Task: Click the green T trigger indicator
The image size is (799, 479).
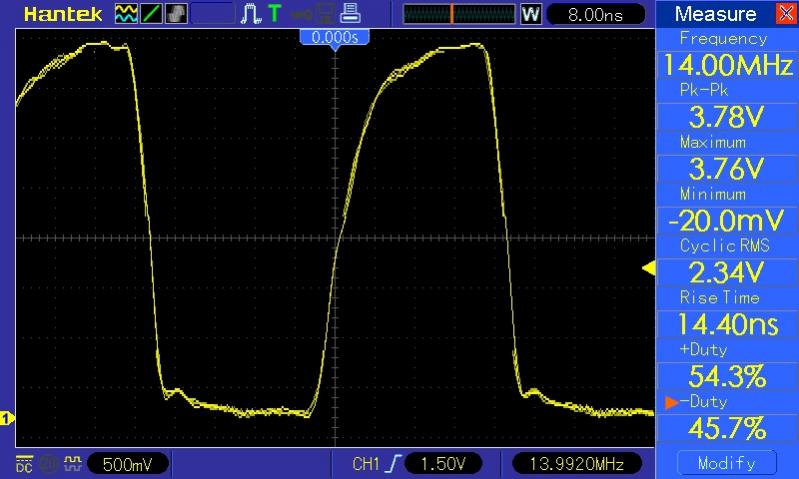Action: 273,14
